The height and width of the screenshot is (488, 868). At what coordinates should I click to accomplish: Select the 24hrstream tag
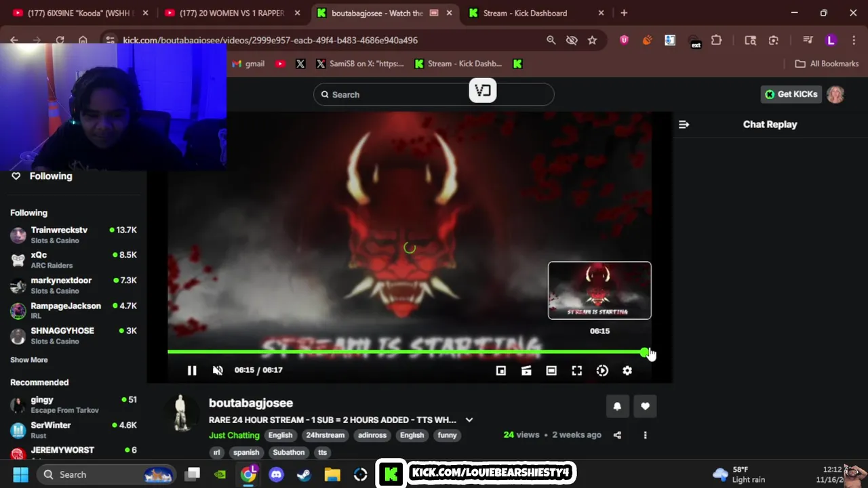click(x=325, y=435)
